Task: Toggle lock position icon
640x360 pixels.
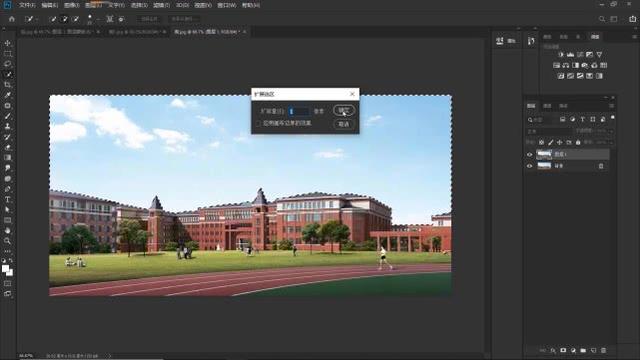Action: coord(560,142)
